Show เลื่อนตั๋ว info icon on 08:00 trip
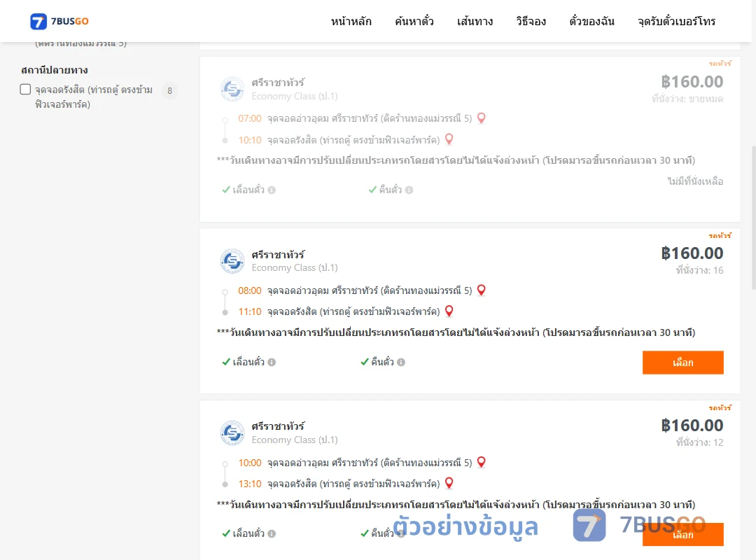 click(x=272, y=362)
